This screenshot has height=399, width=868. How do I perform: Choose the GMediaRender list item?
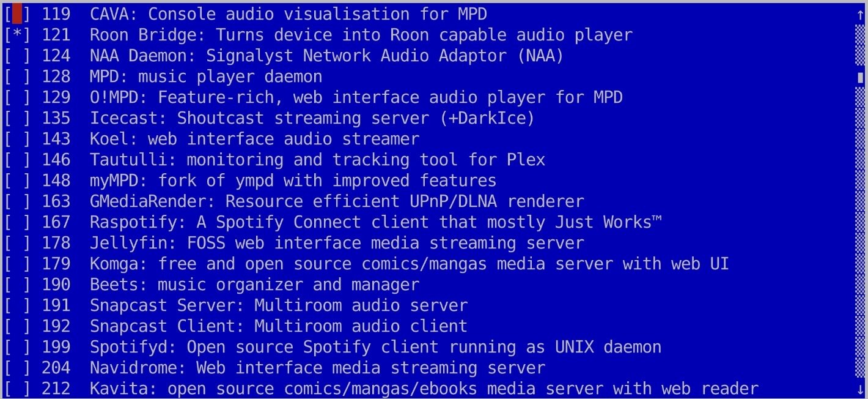click(336, 201)
